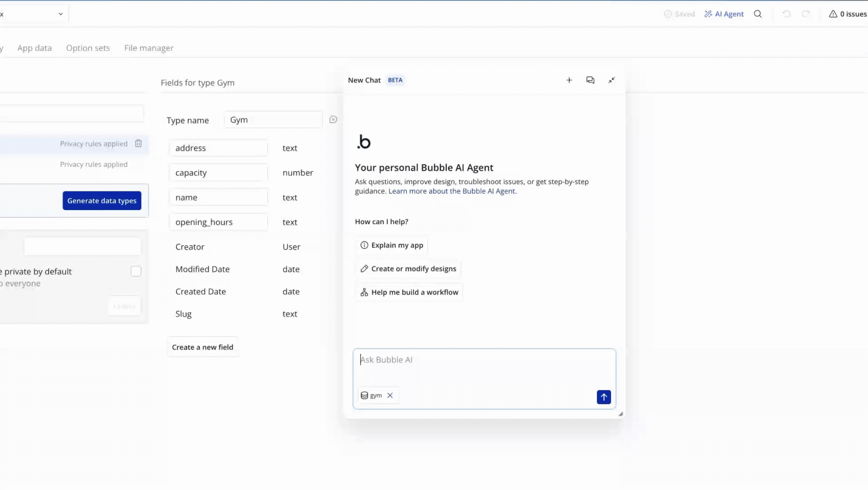Open the search magnifier icon

[758, 14]
